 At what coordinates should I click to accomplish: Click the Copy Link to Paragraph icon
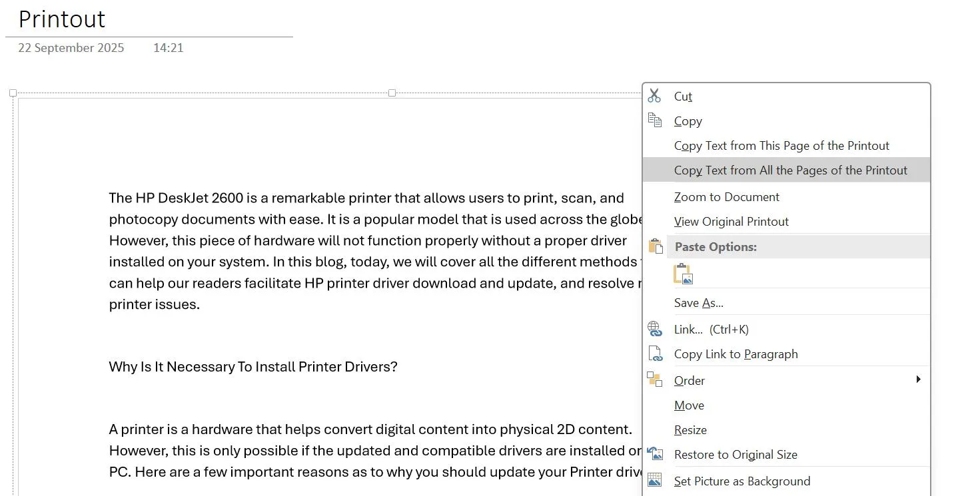(x=655, y=354)
